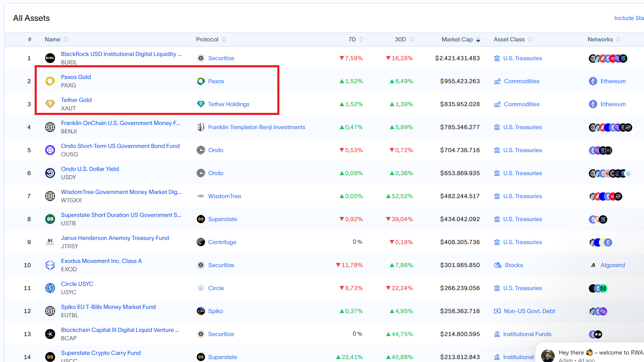Click the Securitize logo in BUIDL row
This screenshot has width=644, height=362.
click(201, 58)
